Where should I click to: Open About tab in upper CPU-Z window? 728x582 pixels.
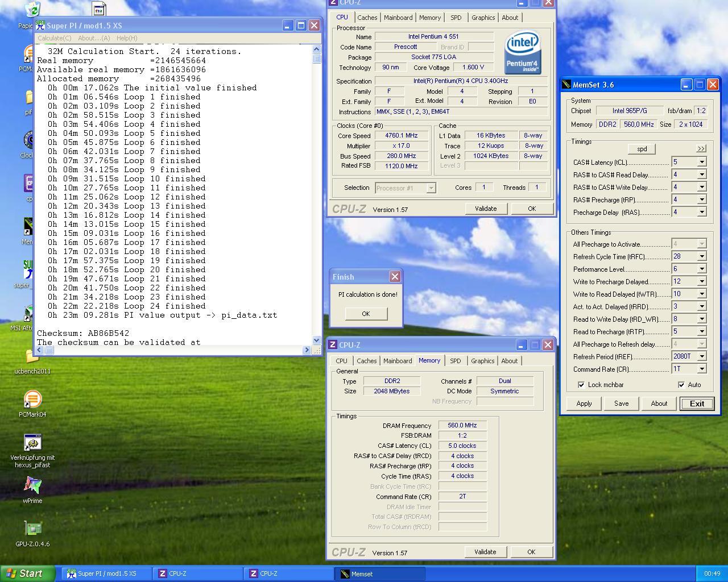[510, 18]
